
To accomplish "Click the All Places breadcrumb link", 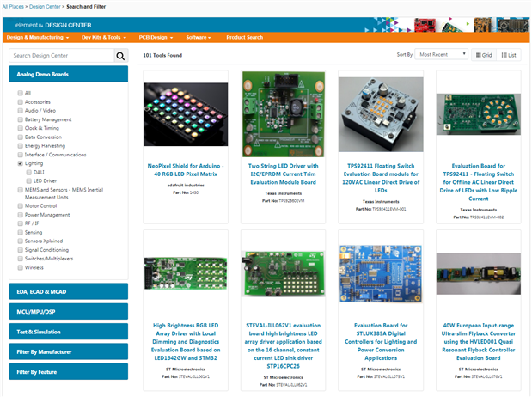I will 13,7.
